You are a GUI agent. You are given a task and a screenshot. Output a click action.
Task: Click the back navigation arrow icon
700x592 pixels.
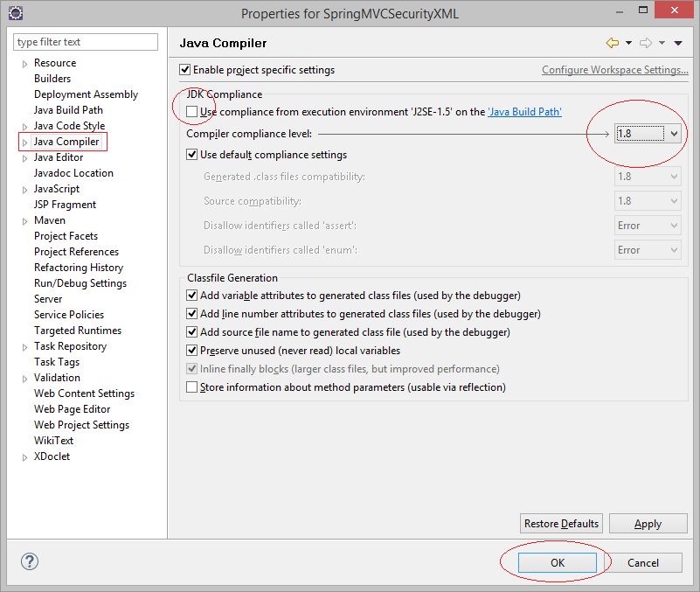point(613,43)
